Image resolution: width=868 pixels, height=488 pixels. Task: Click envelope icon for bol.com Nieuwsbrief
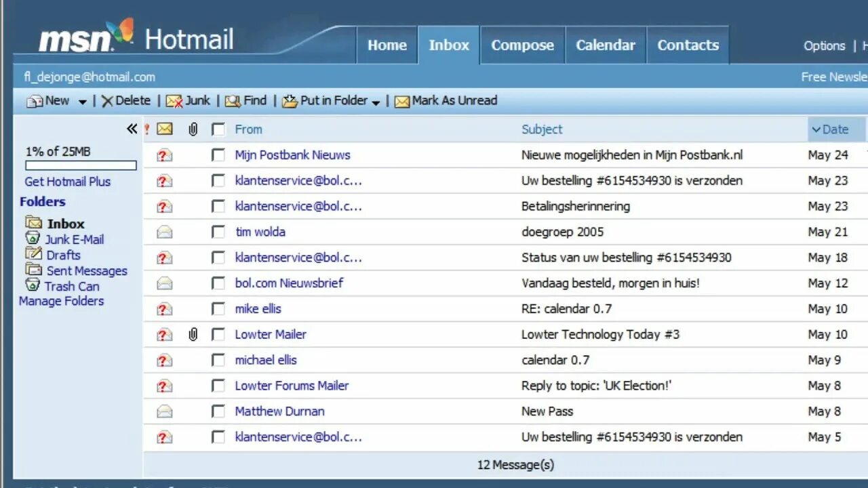[x=164, y=283]
